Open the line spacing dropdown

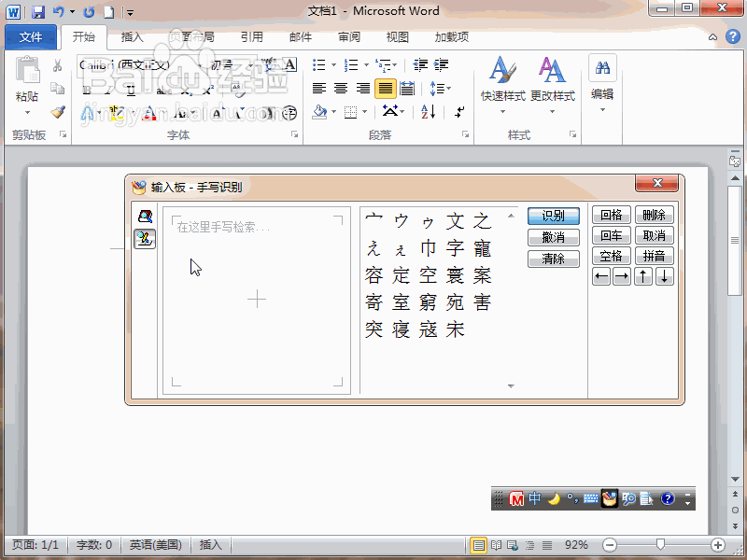[440, 89]
